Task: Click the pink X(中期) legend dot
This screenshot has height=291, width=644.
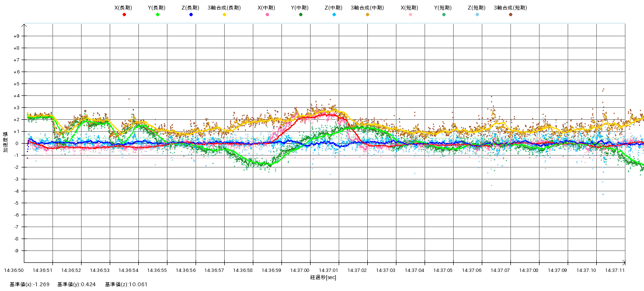Action: point(267,15)
